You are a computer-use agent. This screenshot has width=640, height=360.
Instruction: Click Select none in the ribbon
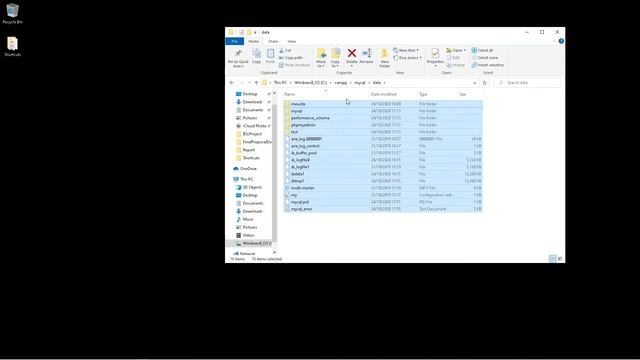pos(485,58)
